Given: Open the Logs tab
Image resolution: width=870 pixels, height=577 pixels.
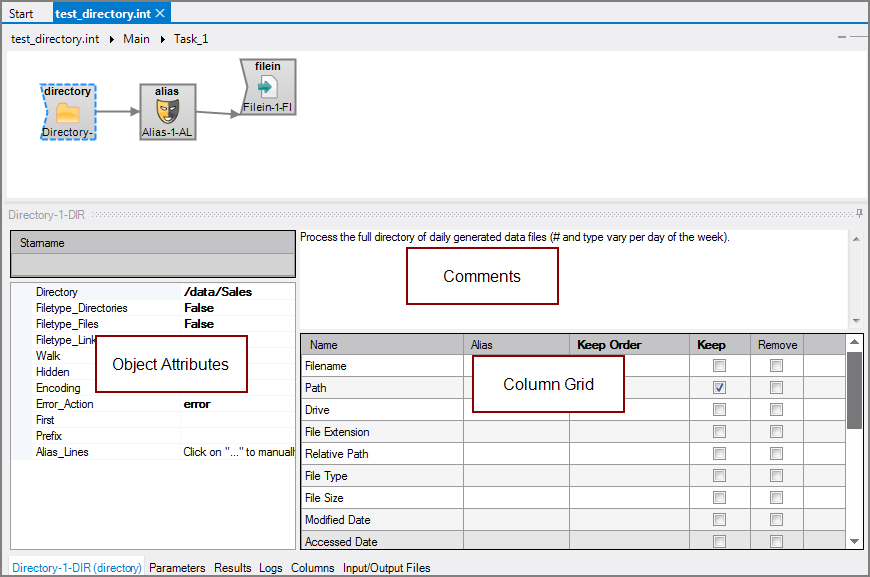Looking at the screenshot, I should pyautogui.click(x=271, y=568).
